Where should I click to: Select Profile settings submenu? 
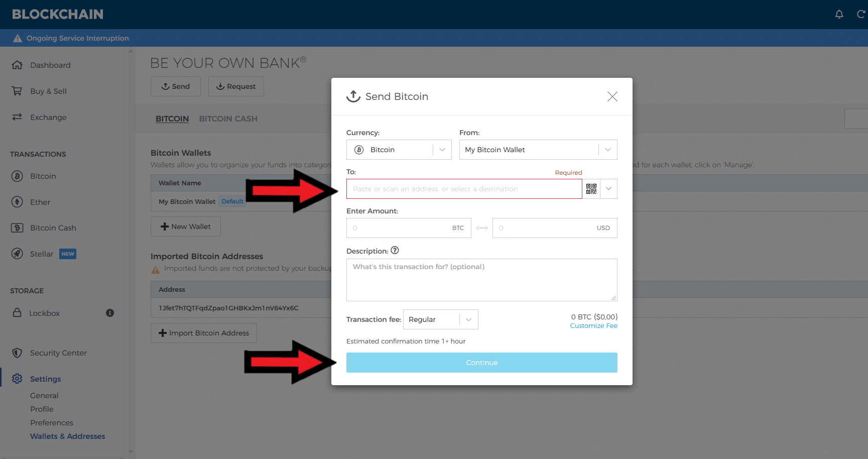click(42, 409)
